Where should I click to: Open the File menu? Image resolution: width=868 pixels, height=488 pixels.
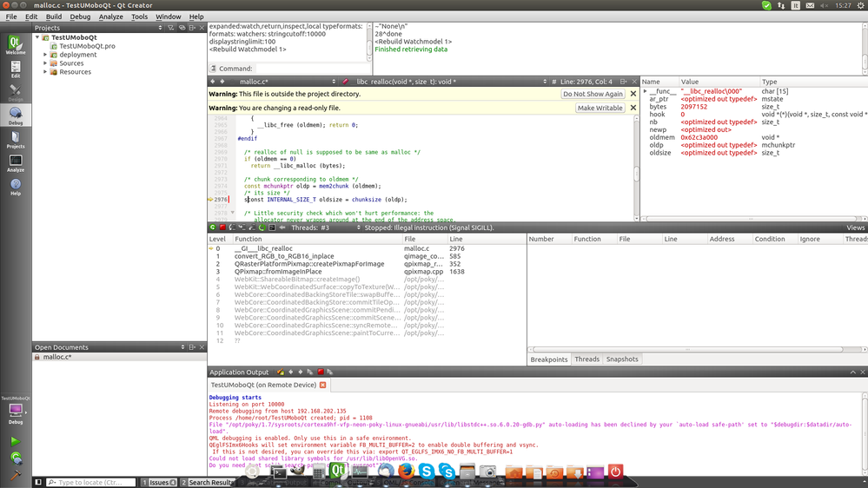point(11,16)
